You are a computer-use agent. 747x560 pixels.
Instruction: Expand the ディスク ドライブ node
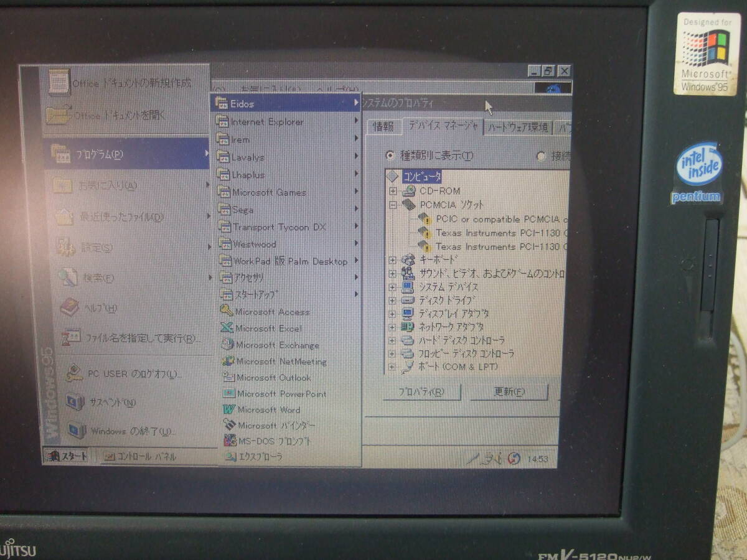pos(392,300)
